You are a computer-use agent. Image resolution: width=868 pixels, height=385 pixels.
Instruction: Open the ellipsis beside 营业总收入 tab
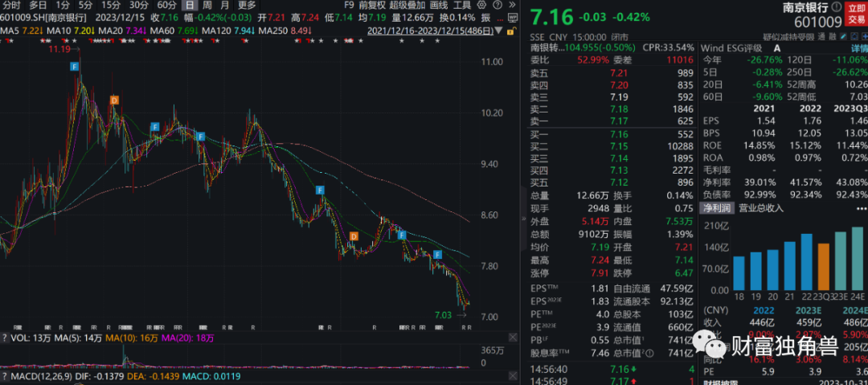point(862,208)
